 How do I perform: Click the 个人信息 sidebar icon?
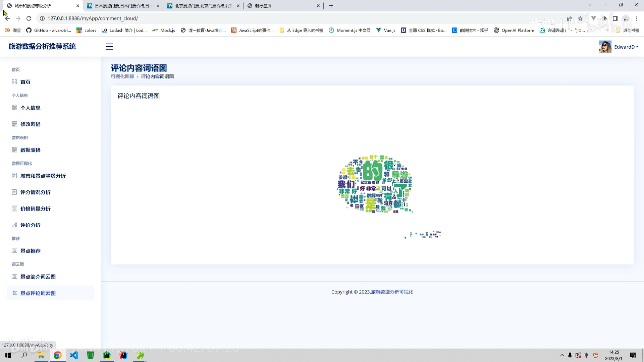pyautogui.click(x=14, y=108)
